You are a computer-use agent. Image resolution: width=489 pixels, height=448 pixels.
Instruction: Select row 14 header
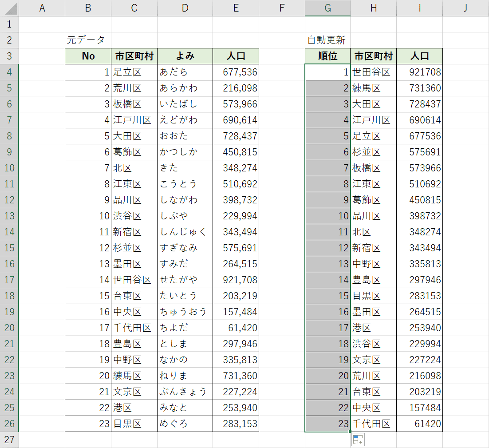(x=9, y=232)
